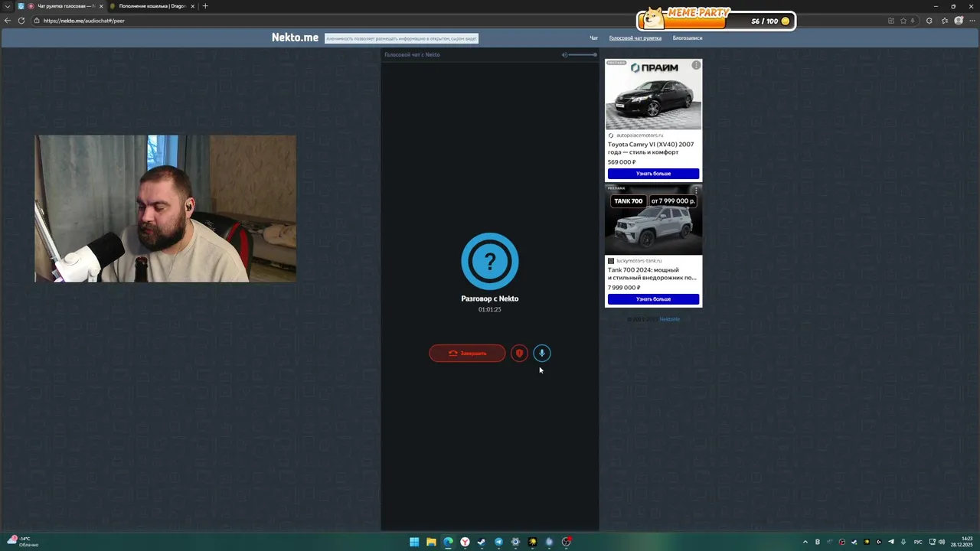Open the Блогозаписи menu item

688,37
